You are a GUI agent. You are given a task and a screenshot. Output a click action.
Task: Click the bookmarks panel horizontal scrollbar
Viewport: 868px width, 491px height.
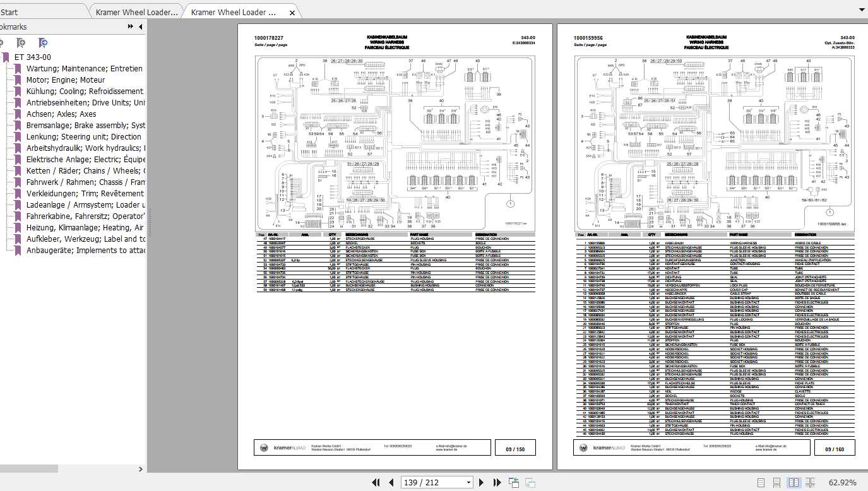[28, 469]
